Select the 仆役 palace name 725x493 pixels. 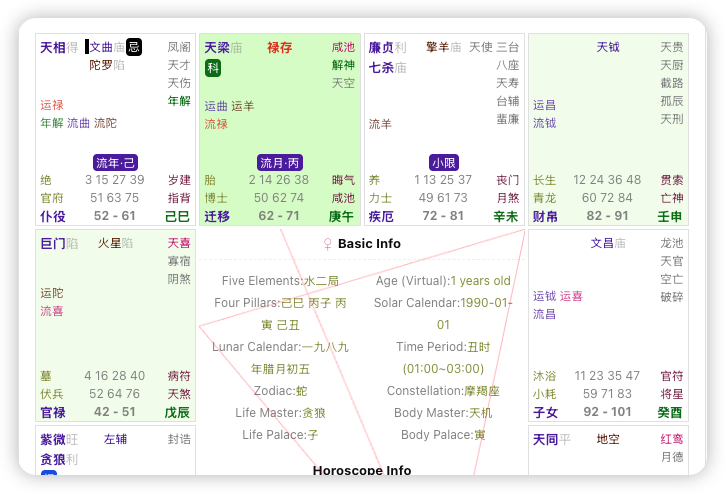[53, 216]
